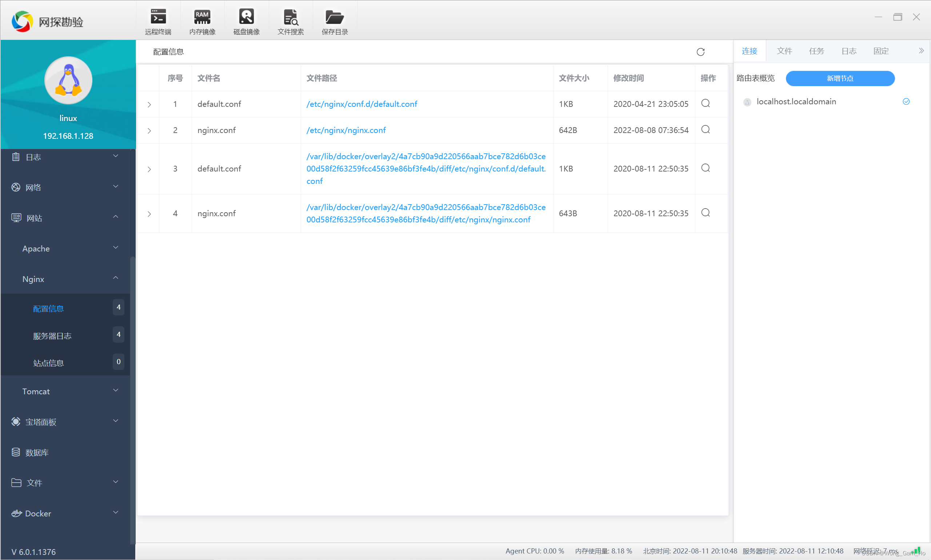Click the 日志 clipboard icon in sidebar
The image size is (931, 560).
point(16,157)
